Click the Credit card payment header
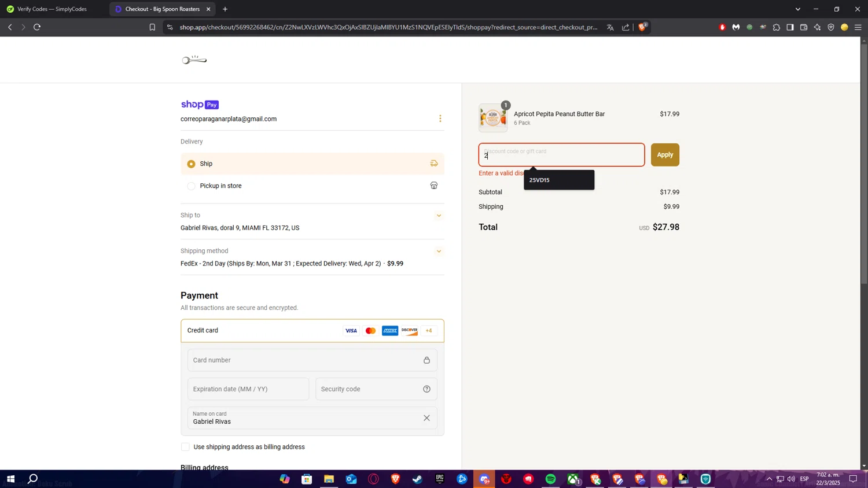This screenshot has width=868, height=488. [x=312, y=331]
